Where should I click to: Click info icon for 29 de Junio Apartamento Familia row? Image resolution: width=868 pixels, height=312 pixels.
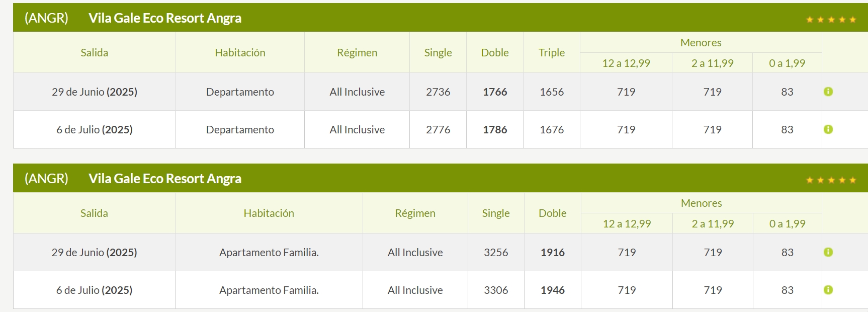click(828, 252)
